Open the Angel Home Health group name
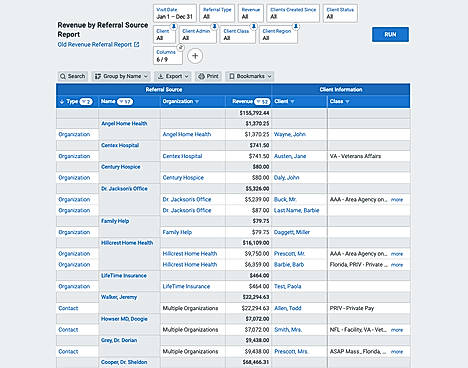468x368 pixels. click(x=124, y=124)
